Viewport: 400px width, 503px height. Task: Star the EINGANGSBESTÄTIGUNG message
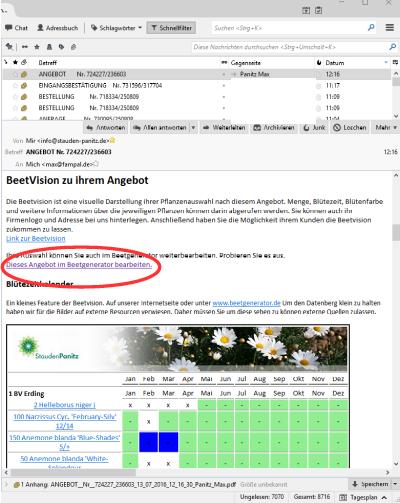tap(15, 86)
